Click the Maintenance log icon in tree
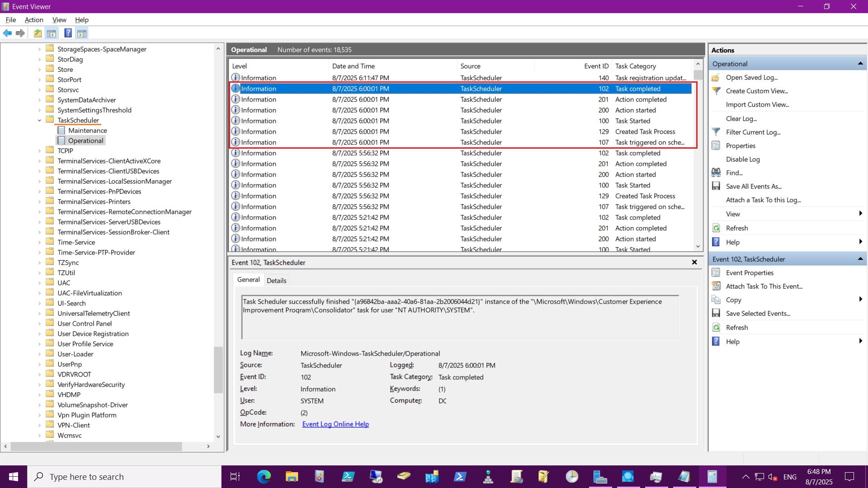The height and width of the screenshot is (488, 868). pyautogui.click(x=61, y=130)
